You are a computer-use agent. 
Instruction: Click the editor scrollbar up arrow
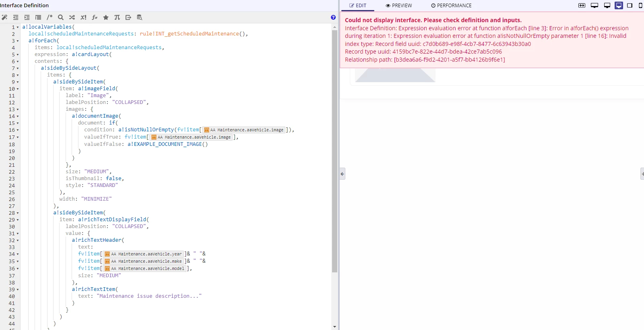click(334, 27)
